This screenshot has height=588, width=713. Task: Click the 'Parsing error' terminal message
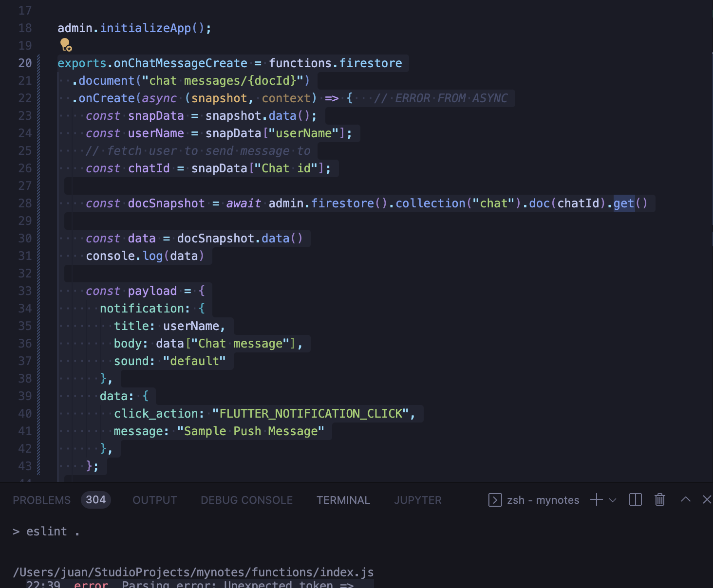tap(238, 584)
